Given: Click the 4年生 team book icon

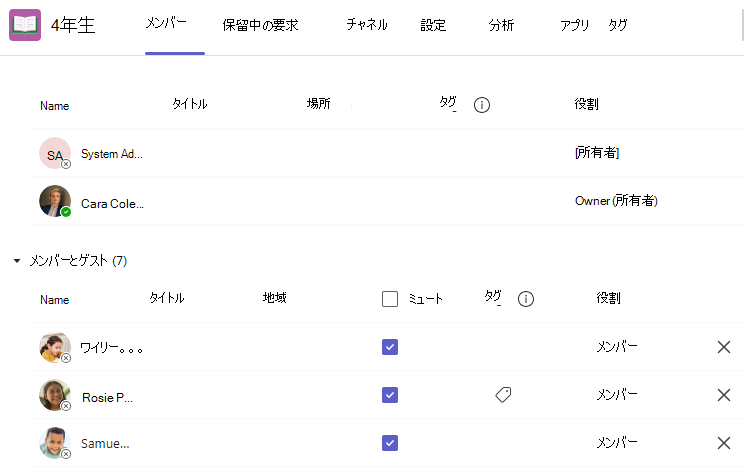Looking at the screenshot, I should coord(25,25).
